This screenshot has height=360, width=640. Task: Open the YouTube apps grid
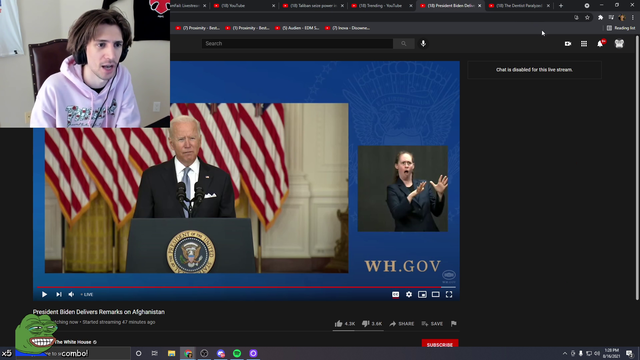[584, 44]
